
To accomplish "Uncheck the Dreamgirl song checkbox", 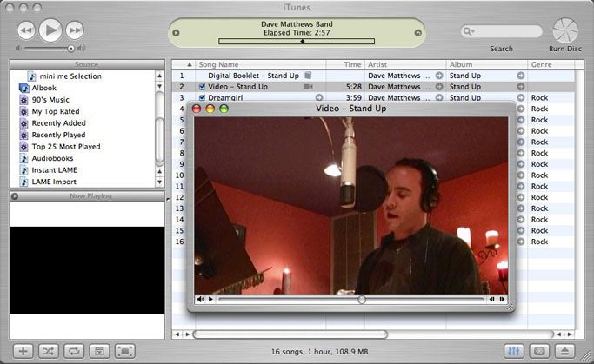I will (202, 97).
